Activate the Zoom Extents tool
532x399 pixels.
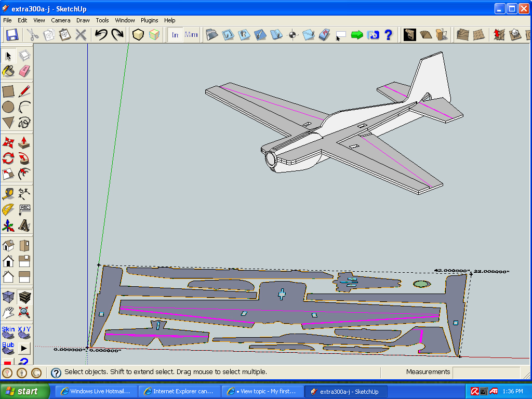(24, 312)
